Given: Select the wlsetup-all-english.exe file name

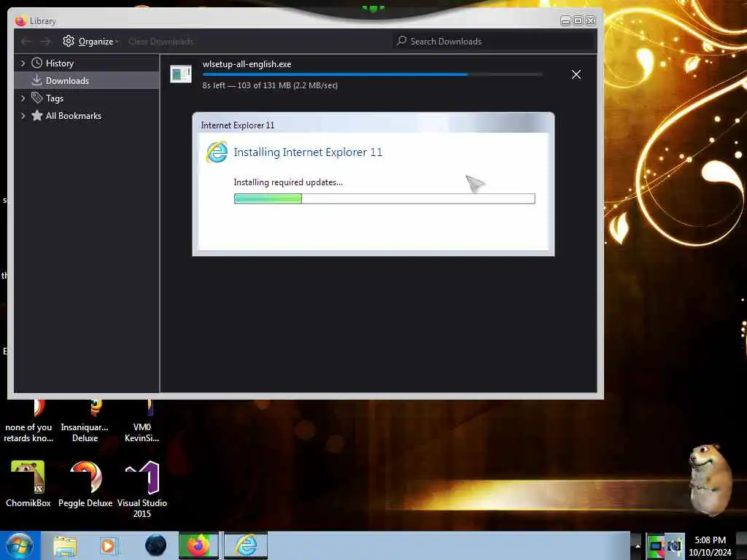Looking at the screenshot, I should (247, 64).
